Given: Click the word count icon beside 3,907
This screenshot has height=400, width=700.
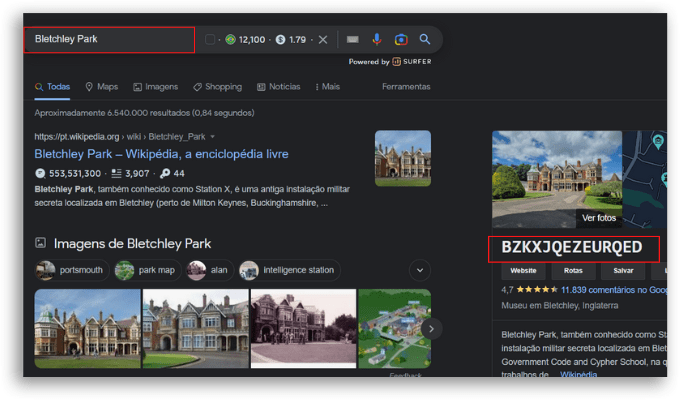Looking at the screenshot, I should [117, 173].
